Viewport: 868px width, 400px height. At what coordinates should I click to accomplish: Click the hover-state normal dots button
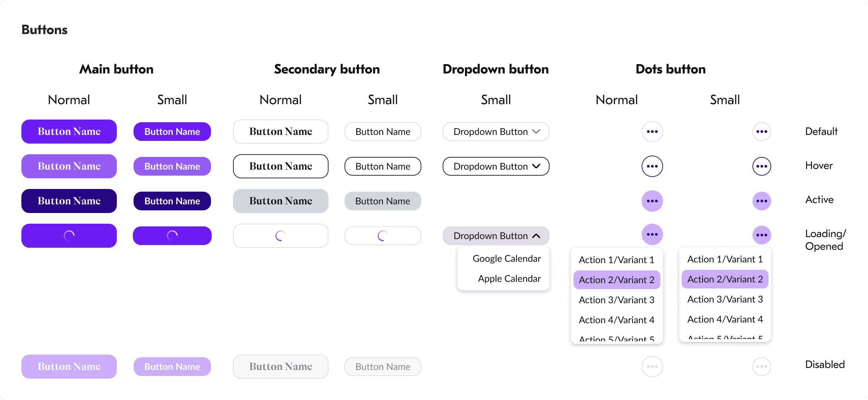pyautogui.click(x=652, y=166)
